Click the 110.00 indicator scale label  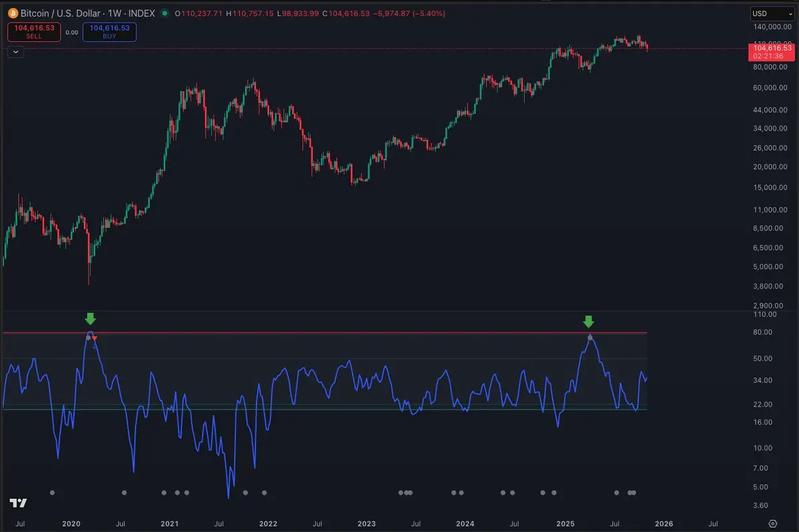(765, 314)
